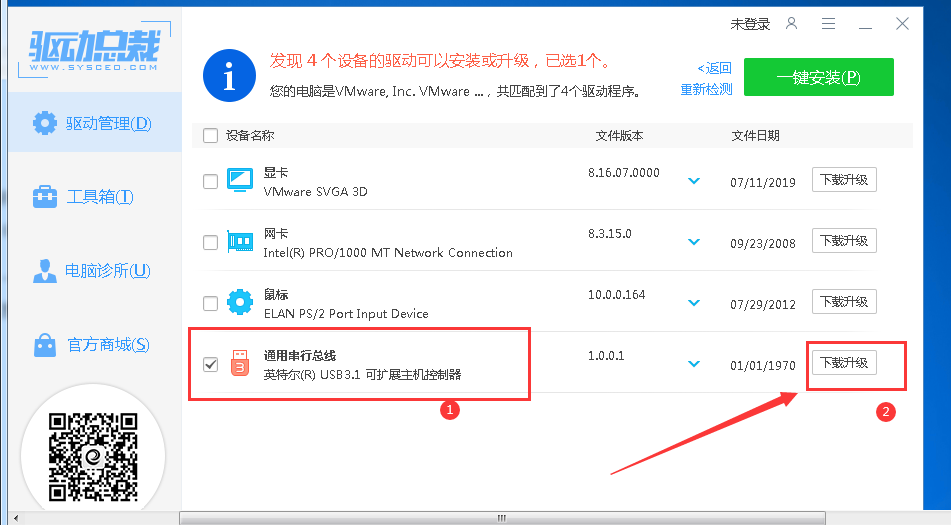Click the date 07/29/2012

pyautogui.click(x=763, y=304)
